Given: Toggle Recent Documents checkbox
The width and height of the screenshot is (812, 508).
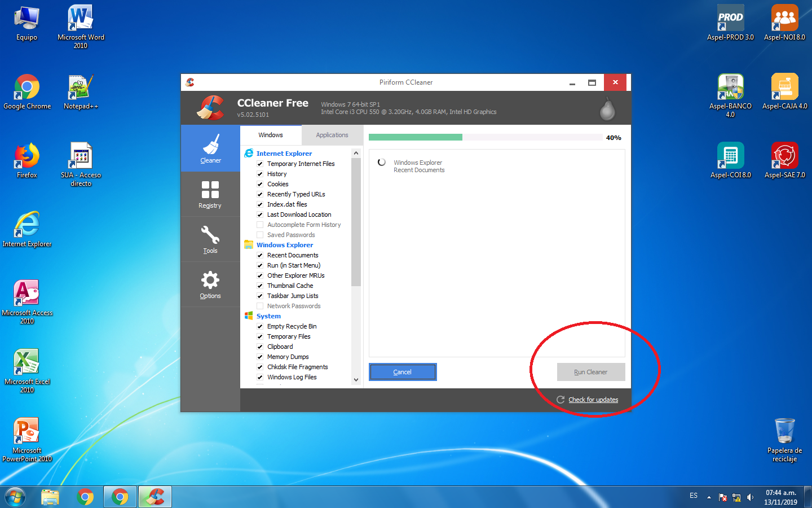Looking at the screenshot, I should pos(260,255).
